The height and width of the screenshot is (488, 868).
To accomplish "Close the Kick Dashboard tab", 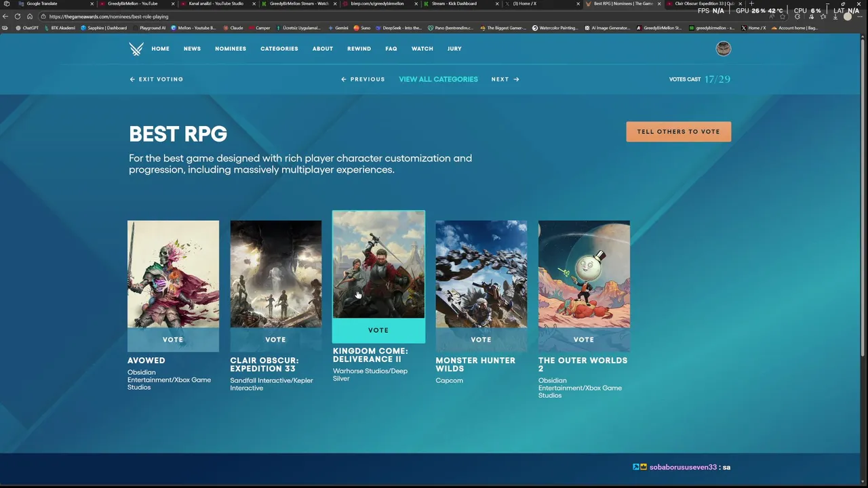I will point(497,3).
